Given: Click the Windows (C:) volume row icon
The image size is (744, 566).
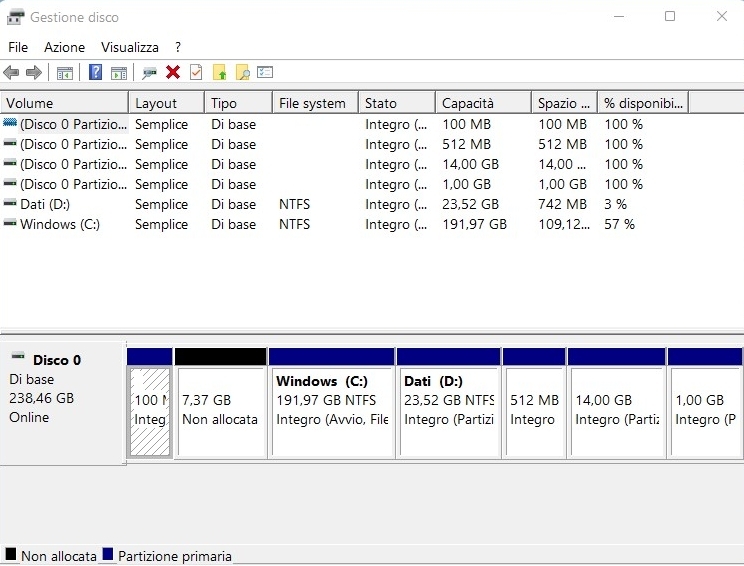Looking at the screenshot, I should (10, 223).
